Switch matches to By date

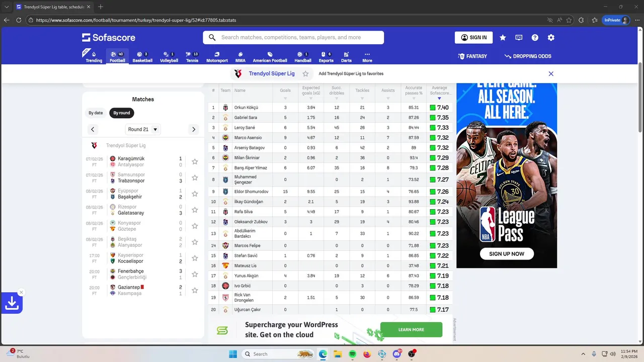coord(96,113)
